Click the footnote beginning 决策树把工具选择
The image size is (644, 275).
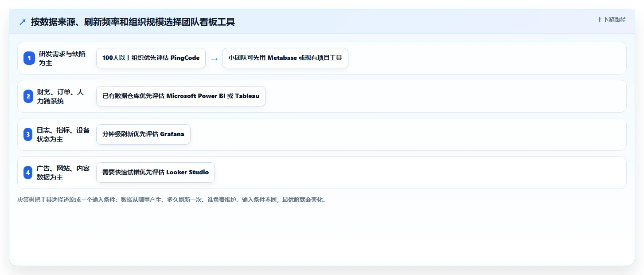click(x=172, y=200)
